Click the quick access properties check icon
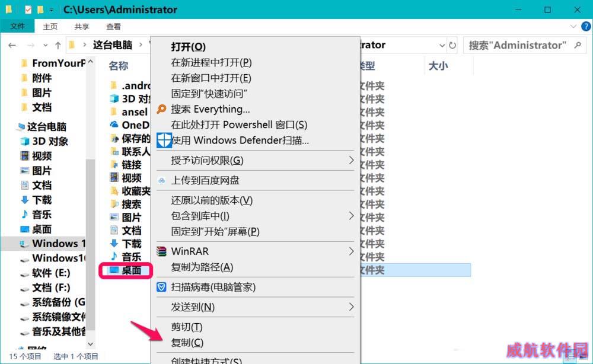Screen dimensions: 593x364 pyautogui.click(x=28, y=9)
